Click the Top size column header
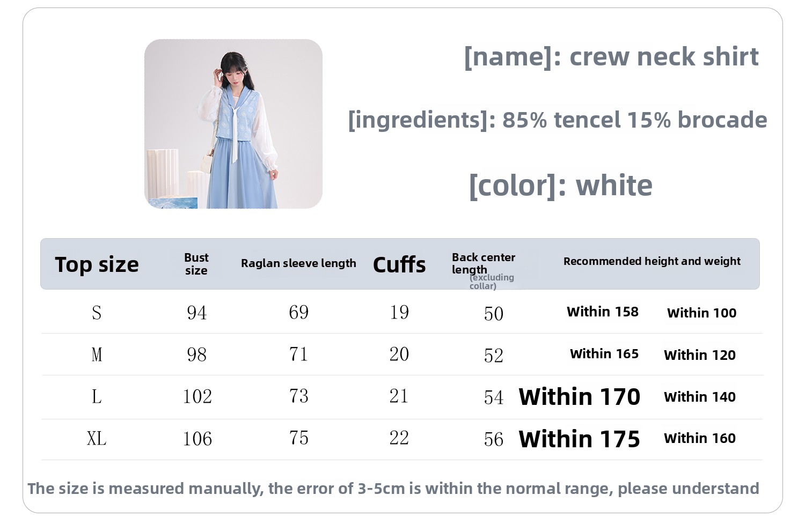805x532 pixels. point(97,264)
